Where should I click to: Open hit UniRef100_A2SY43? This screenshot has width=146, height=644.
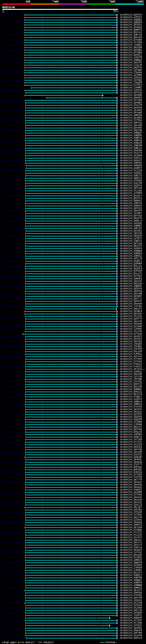131,357
